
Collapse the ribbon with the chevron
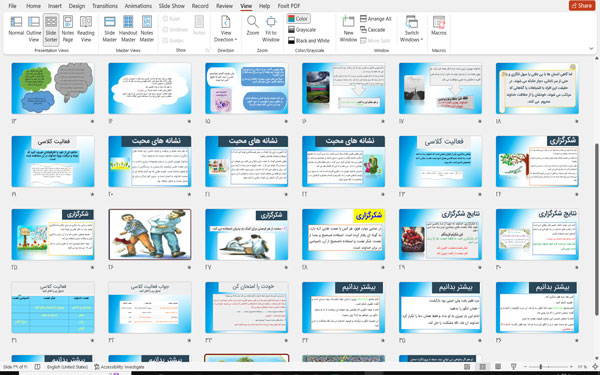tap(591, 49)
